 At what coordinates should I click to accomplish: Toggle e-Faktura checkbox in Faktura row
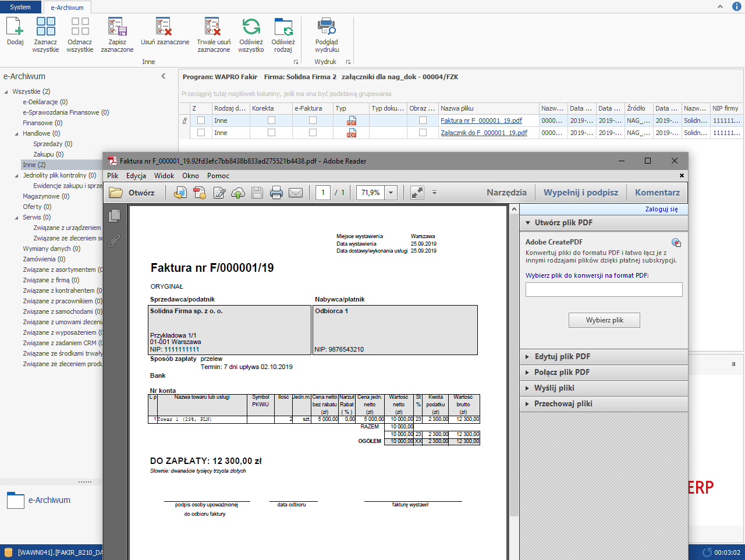313,120
